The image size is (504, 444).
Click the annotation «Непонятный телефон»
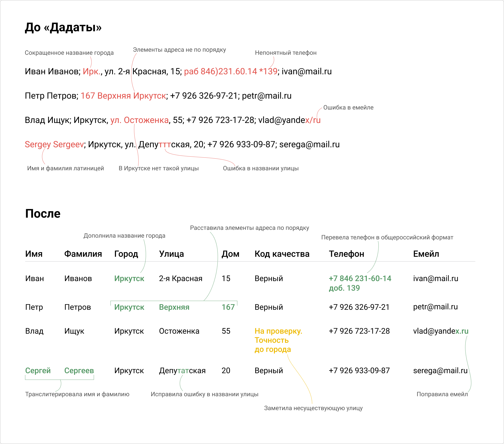(285, 53)
